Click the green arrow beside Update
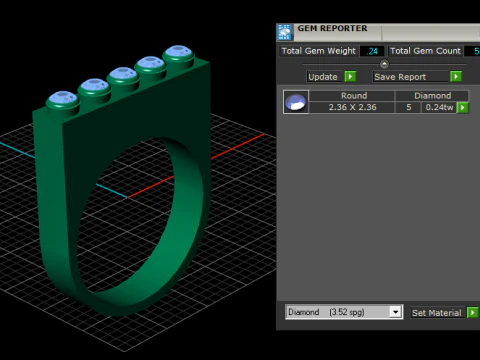The width and height of the screenshot is (480, 360). point(350,76)
